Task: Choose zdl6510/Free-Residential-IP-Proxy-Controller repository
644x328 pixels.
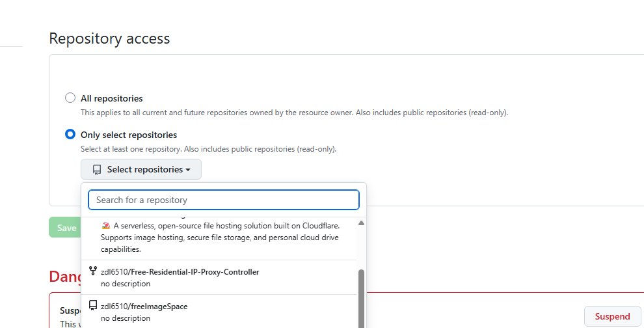Action: [x=219, y=277]
